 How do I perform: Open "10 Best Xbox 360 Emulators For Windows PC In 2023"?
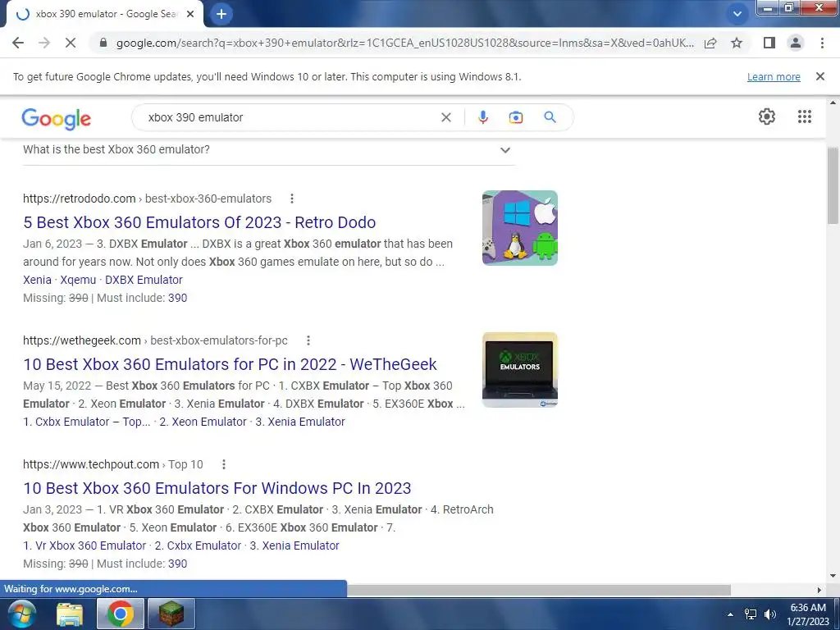tap(217, 488)
